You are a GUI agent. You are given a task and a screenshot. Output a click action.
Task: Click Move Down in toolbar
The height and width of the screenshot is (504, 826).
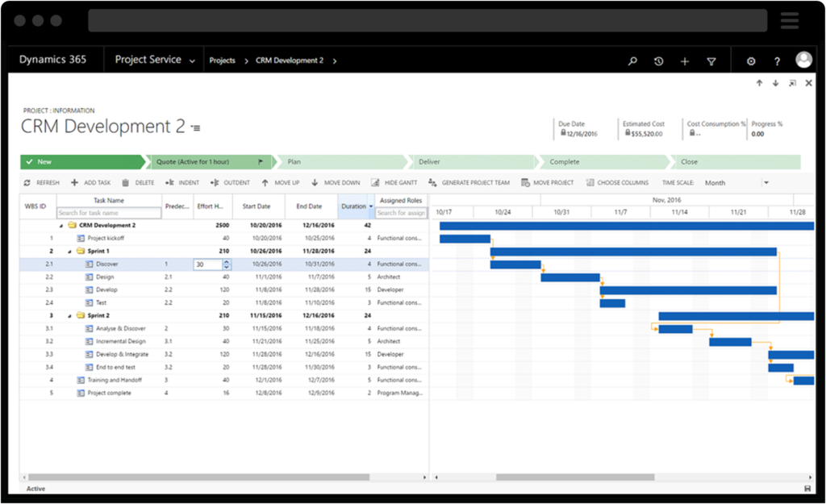pos(335,183)
